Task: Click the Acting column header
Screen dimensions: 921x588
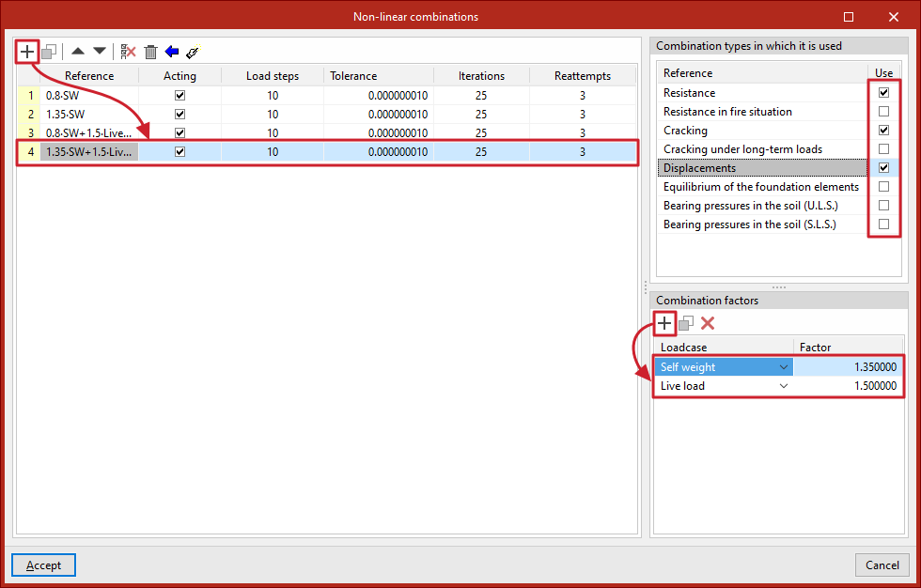Action: pyautogui.click(x=180, y=76)
